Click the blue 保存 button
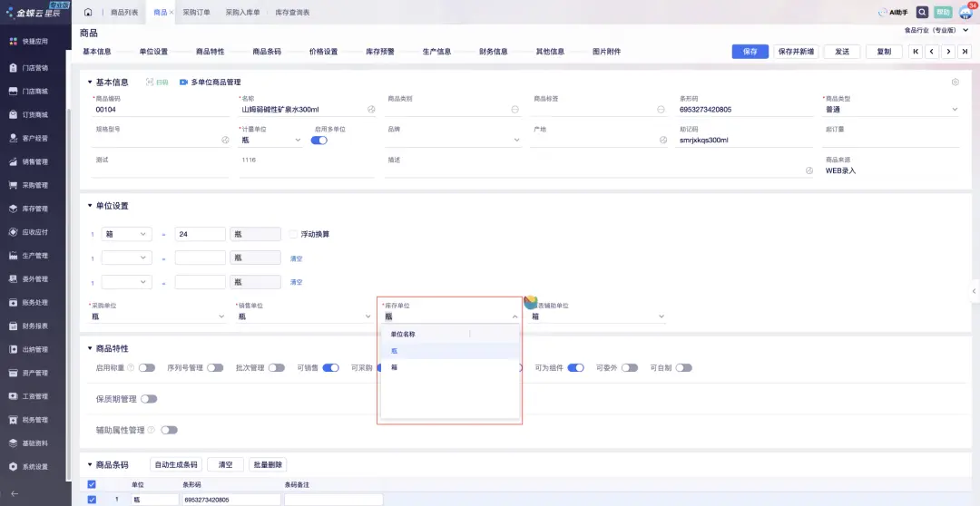 [x=750, y=52]
